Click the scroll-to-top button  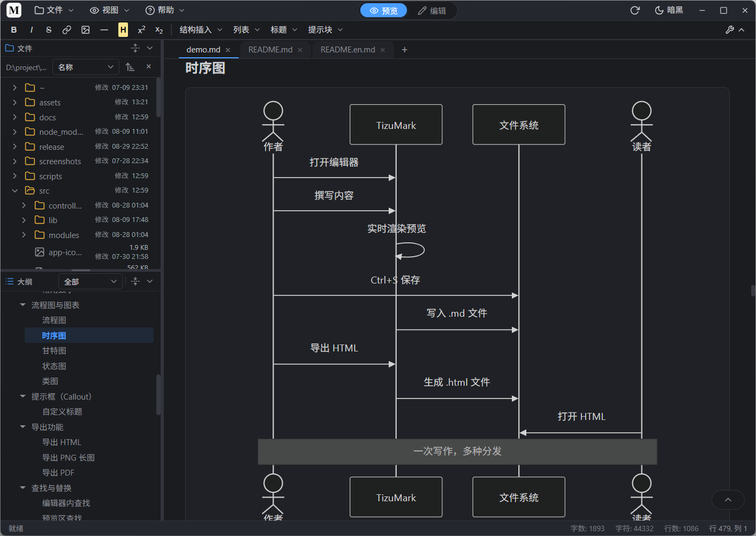click(x=728, y=500)
